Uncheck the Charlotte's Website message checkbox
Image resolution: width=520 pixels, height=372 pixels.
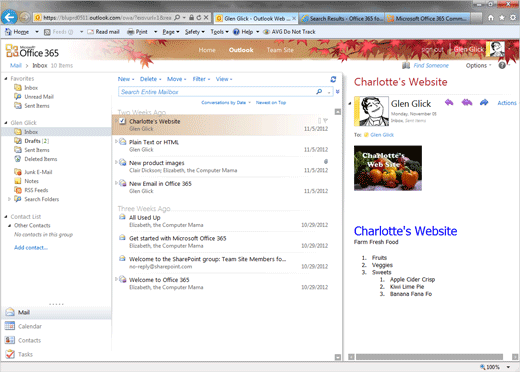(x=122, y=121)
